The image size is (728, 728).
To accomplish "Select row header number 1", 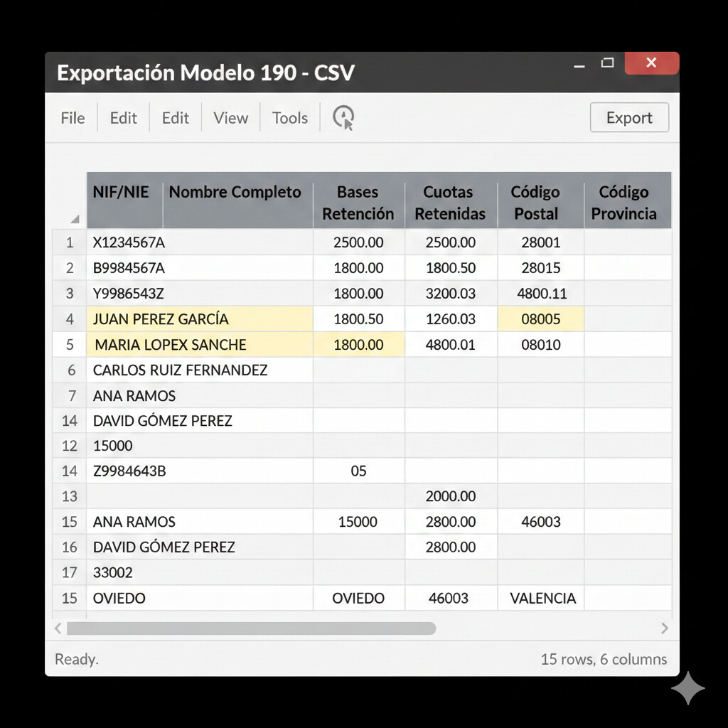I will pos(70,242).
